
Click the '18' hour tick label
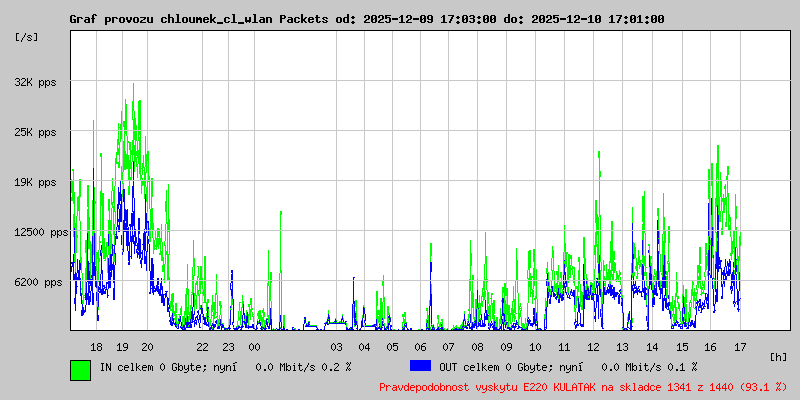(x=96, y=347)
